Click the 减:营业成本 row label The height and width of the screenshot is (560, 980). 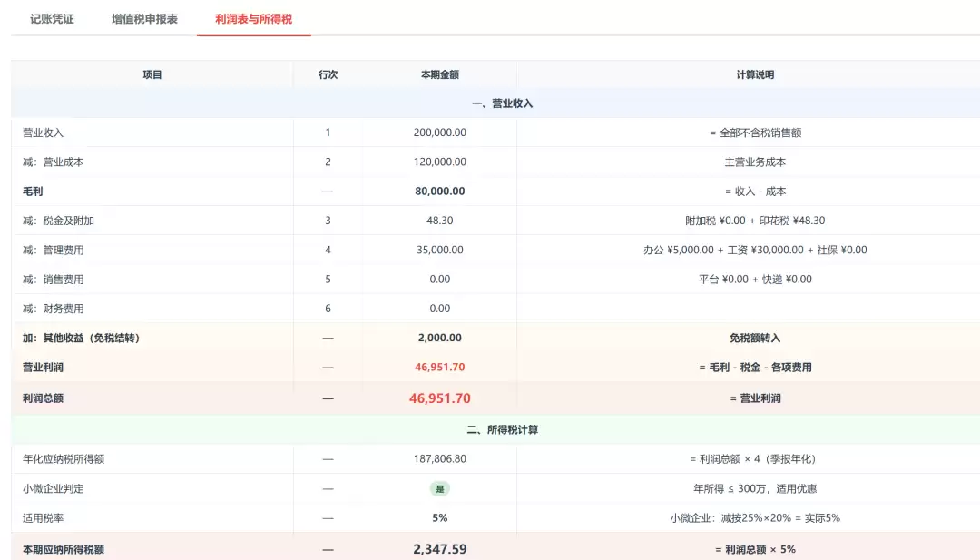(x=54, y=162)
